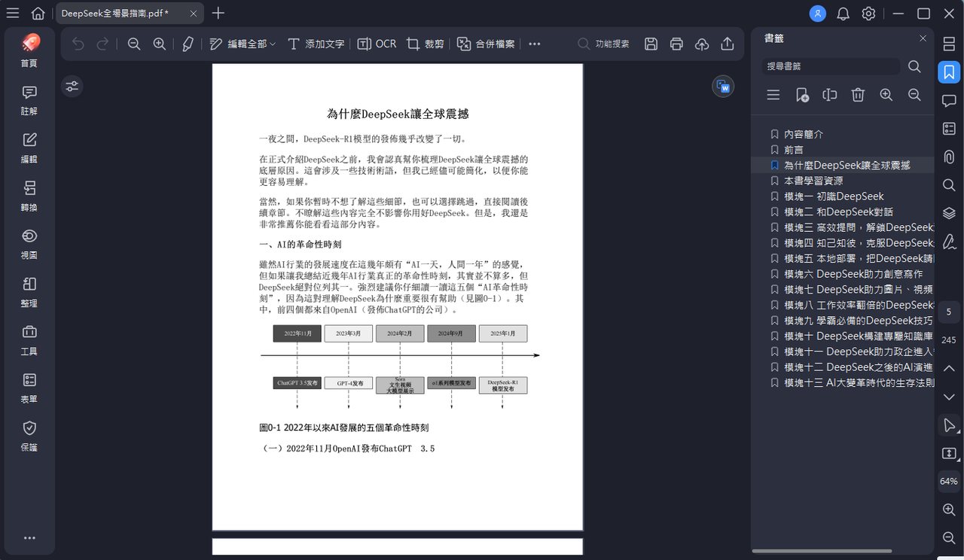964x560 pixels.
Task: Select the highlighter pen tool
Action: pos(188,44)
